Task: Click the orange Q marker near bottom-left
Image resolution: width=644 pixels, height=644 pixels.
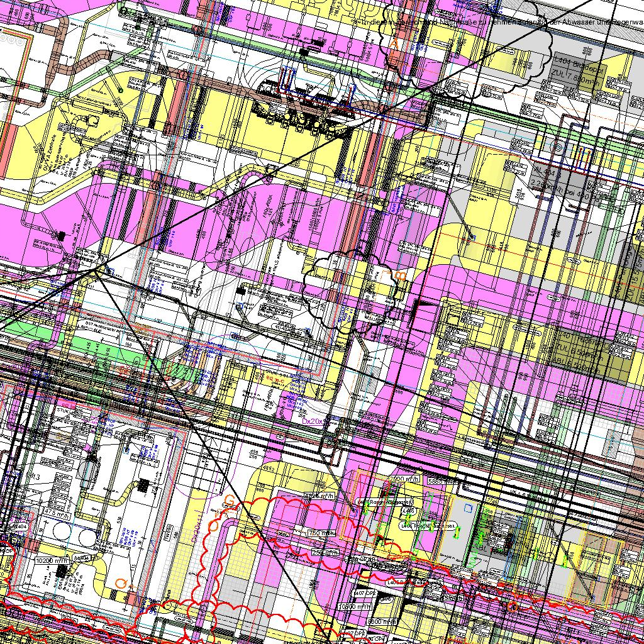Action: point(121,583)
